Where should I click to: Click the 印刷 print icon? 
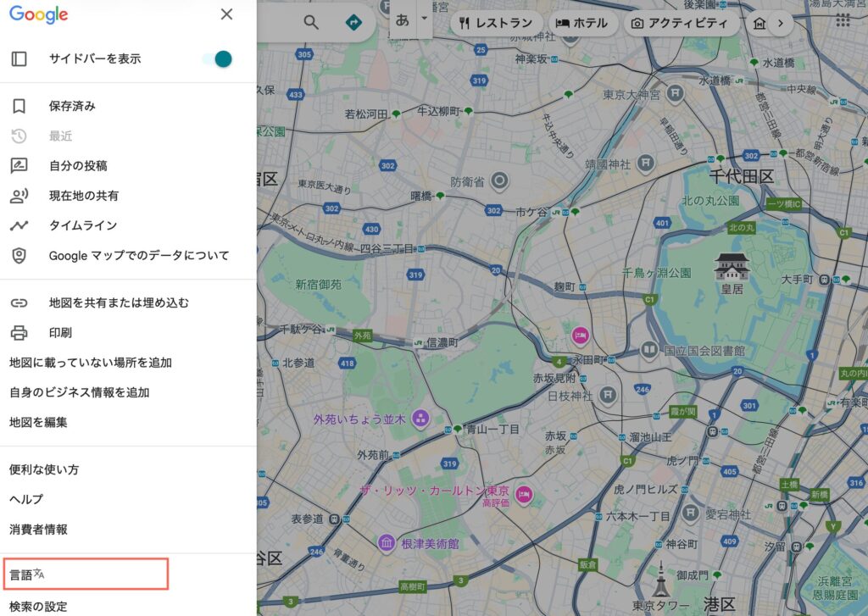click(19, 332)
